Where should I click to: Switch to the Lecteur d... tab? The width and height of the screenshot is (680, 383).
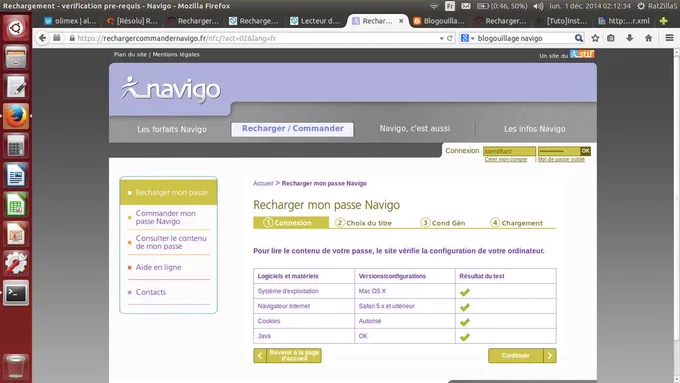coord(316,21)
